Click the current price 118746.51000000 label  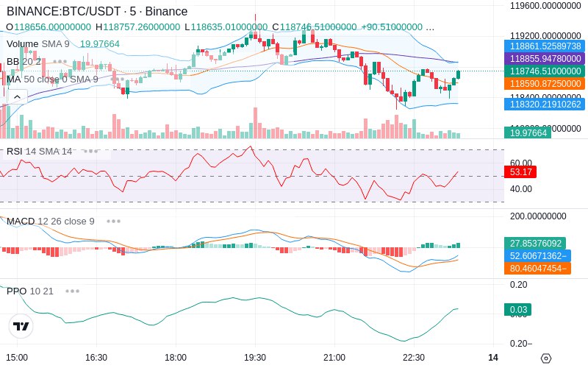coord(545,71)
